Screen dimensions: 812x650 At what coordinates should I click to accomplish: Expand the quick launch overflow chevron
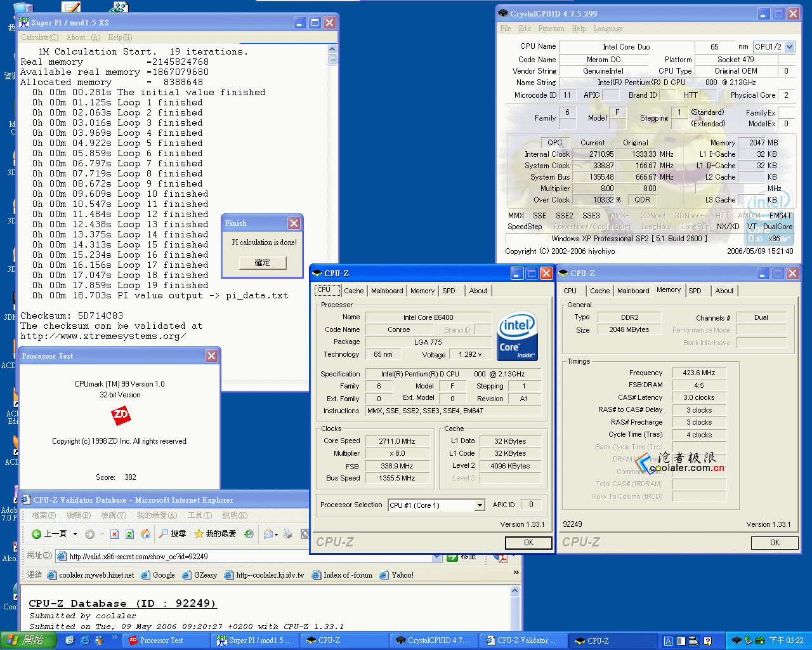click(x=115, y=637)
